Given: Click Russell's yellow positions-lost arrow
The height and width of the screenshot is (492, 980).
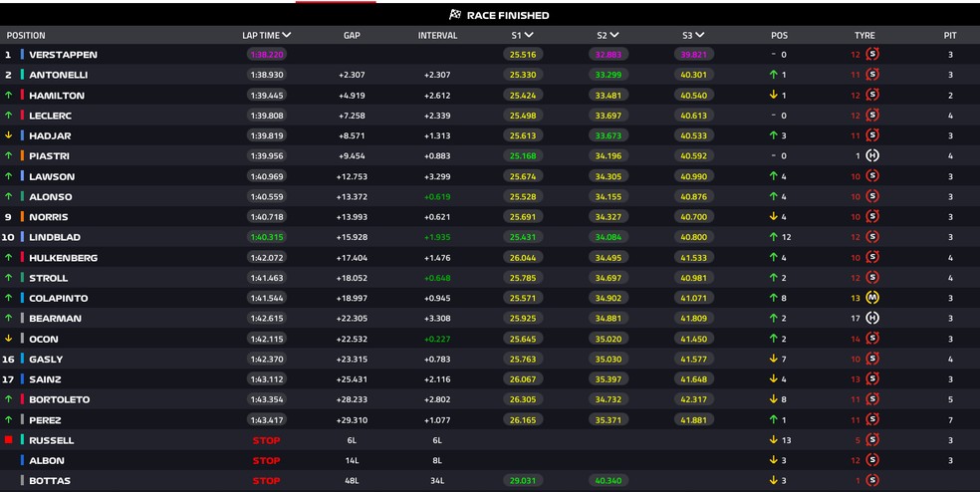Looking at the screenshot, I should coord(774,439).
